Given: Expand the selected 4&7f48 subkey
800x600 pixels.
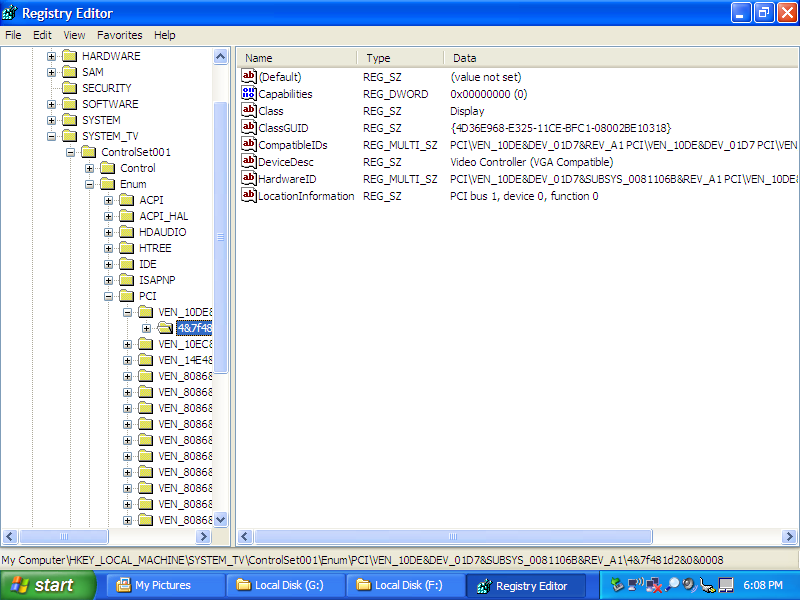Looking at the screenshot, I should [147, 328].
